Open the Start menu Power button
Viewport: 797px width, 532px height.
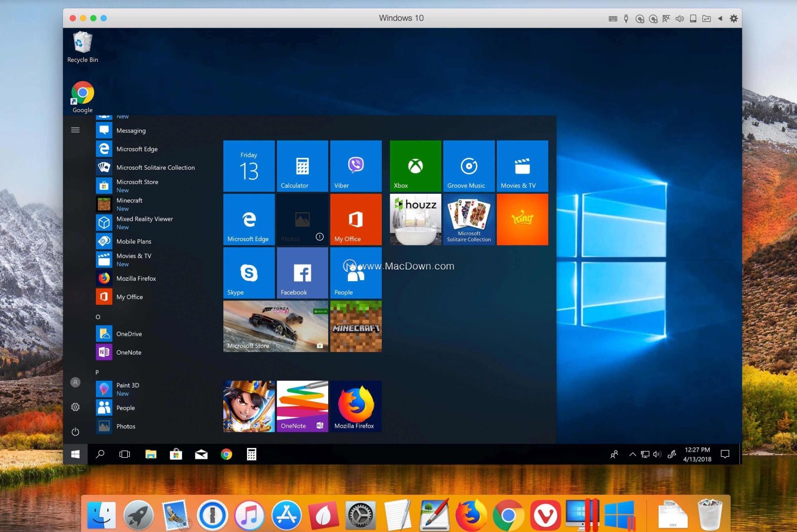click(x=75, y=432)
